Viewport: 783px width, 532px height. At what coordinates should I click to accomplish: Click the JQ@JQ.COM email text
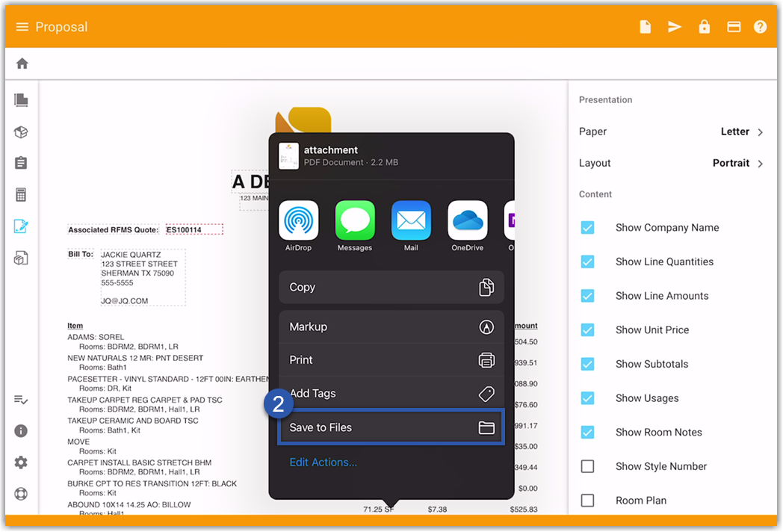click(125, 301)
